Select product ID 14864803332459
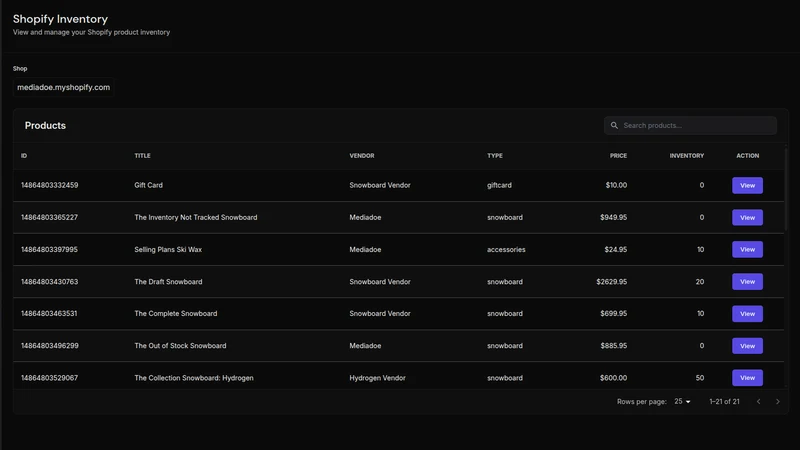 (x=49, y=185)
